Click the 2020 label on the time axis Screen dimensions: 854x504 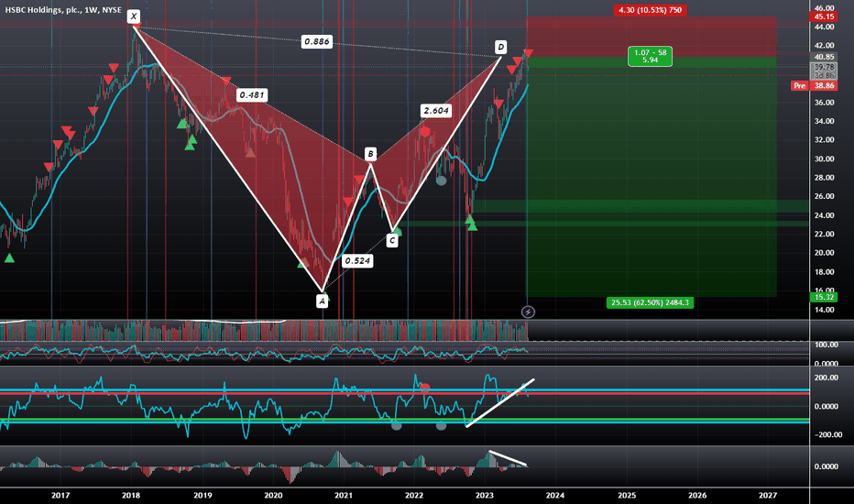pyautogui.click(x=273, y=495)
